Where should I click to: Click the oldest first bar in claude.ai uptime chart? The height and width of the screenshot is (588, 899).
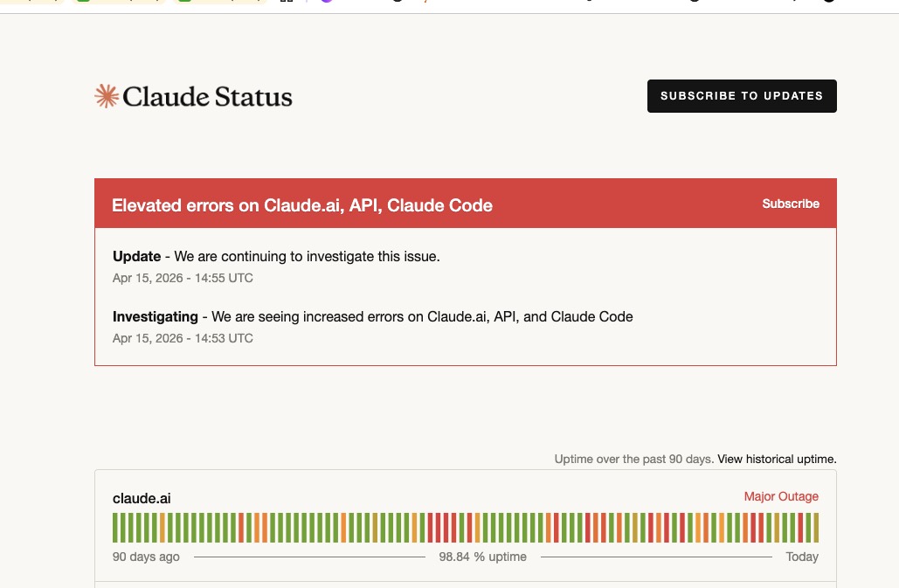coord(115,527)
